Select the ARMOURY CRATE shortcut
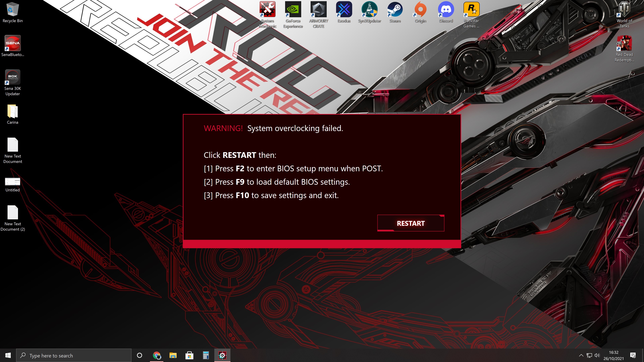Screen dimensions: 644x362 click(318, 15)
